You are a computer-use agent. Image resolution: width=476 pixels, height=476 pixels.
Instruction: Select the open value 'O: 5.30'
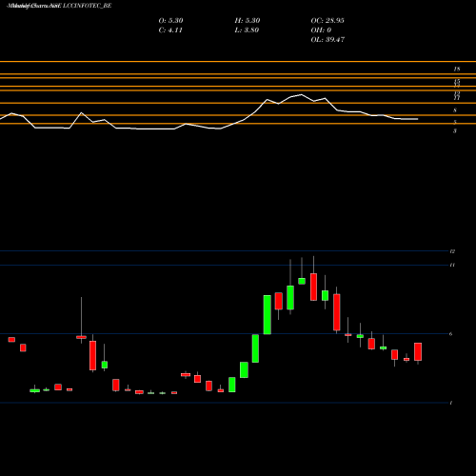click(170, 21)
